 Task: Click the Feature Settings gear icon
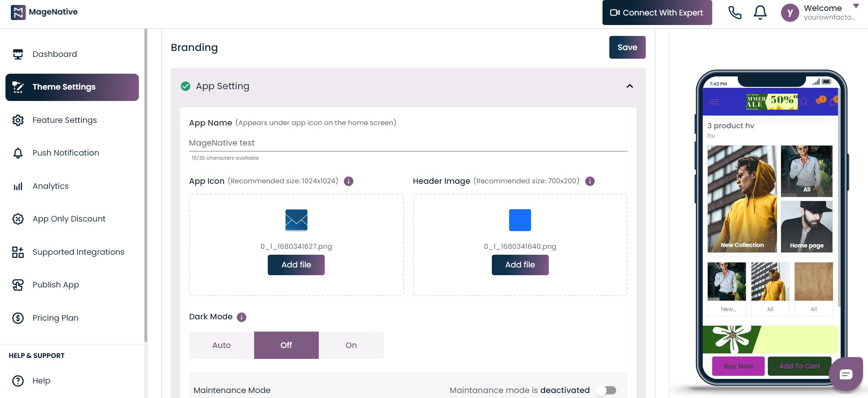(18, 120)
